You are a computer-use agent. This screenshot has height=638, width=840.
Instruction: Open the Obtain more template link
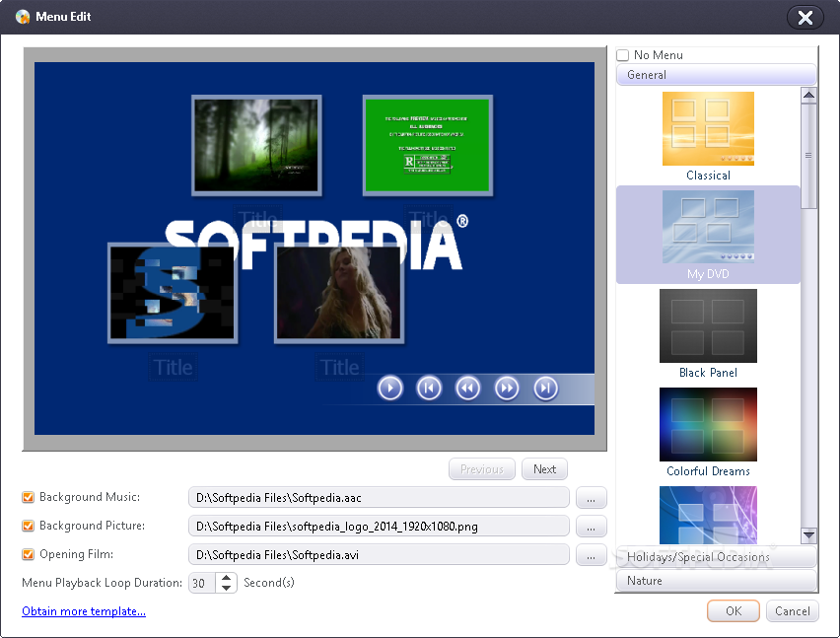coord(84,611)
